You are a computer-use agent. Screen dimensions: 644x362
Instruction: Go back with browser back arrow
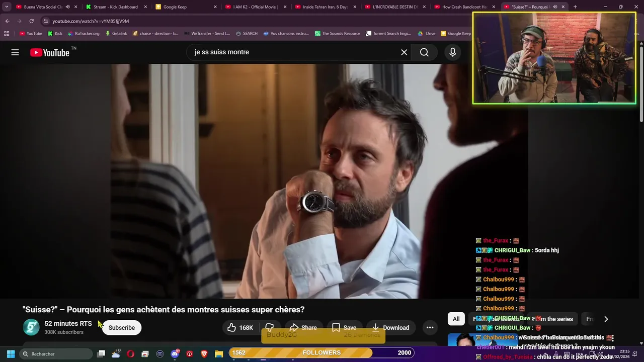(7, 21)
